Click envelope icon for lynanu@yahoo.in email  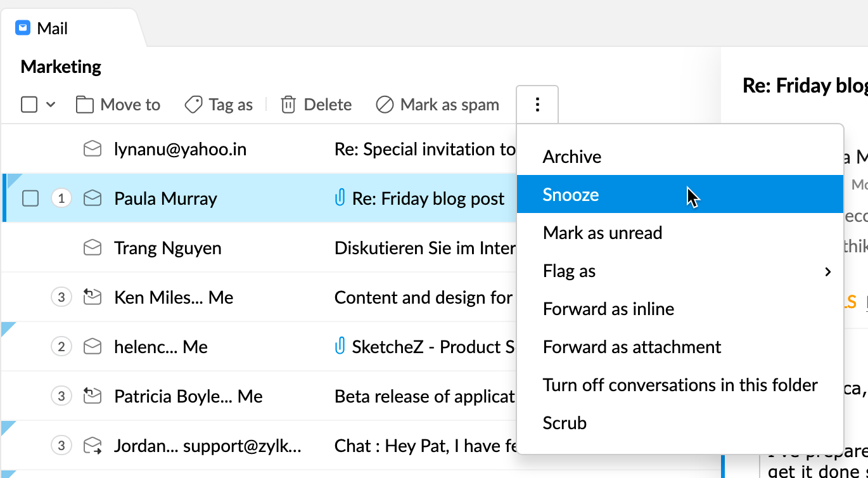tap(93, 150)
